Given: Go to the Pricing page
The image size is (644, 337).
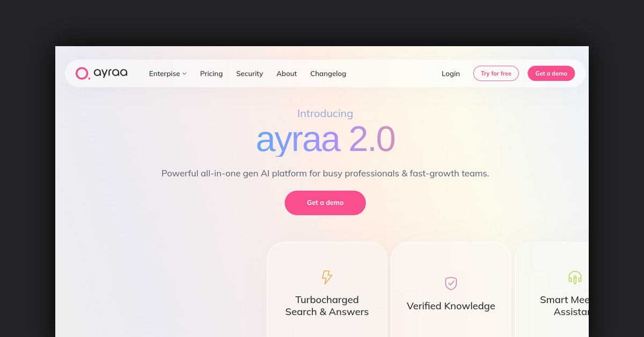Looking at the screenshot, I should (x=211, y=74).
